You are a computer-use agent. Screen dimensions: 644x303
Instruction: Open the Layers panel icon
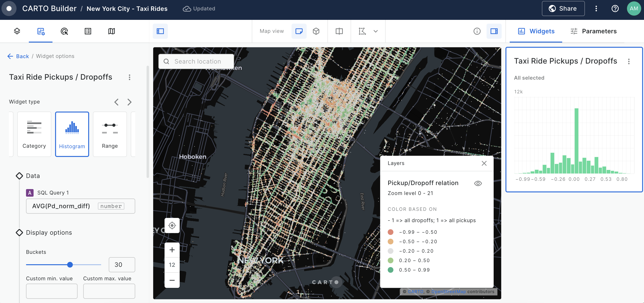tap(17, 31)
